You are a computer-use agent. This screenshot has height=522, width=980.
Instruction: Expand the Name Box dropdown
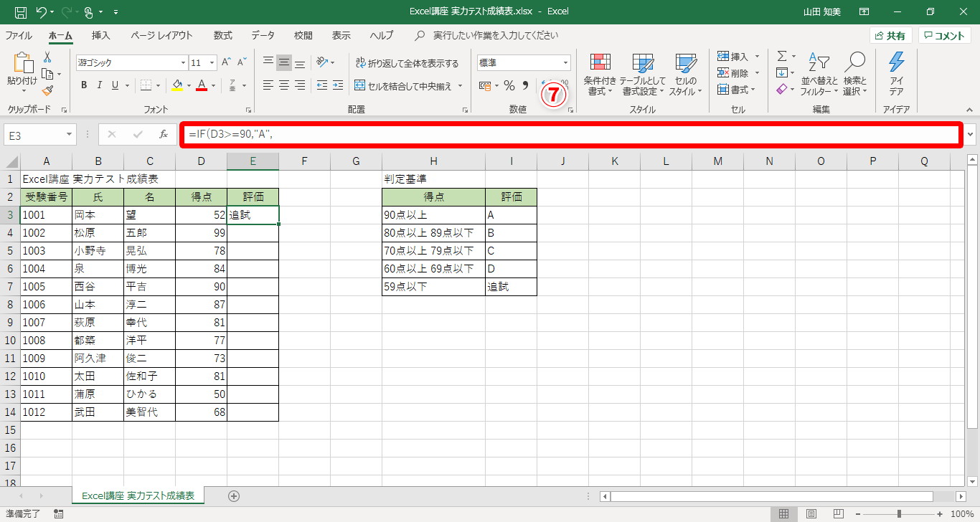69,134
